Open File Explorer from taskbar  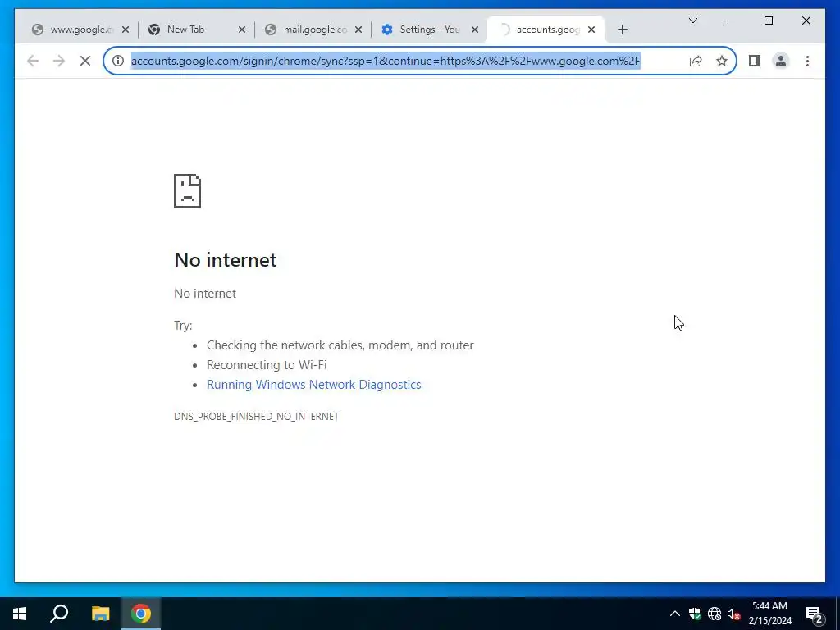[100, 614]
